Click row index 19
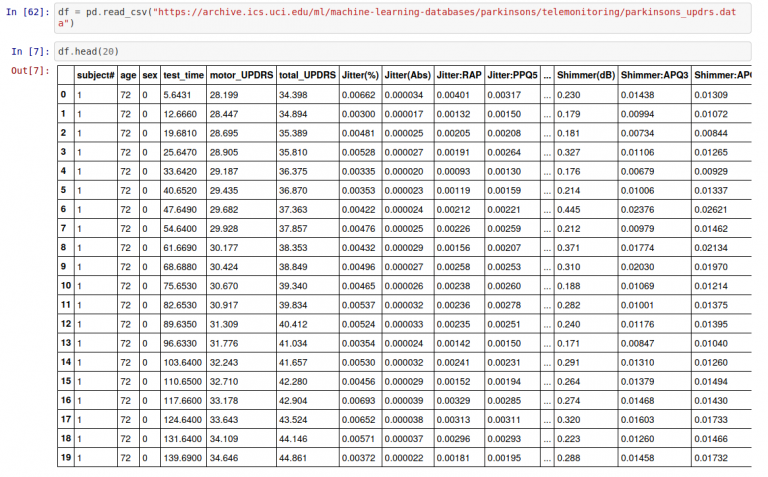 coord(66,457)
